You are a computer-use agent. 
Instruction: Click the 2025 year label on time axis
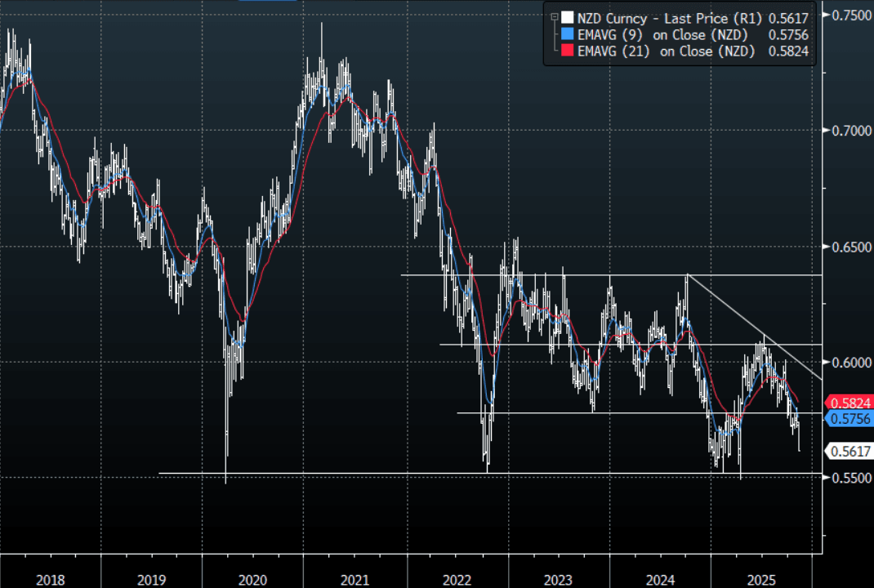[x=761, y=580]
